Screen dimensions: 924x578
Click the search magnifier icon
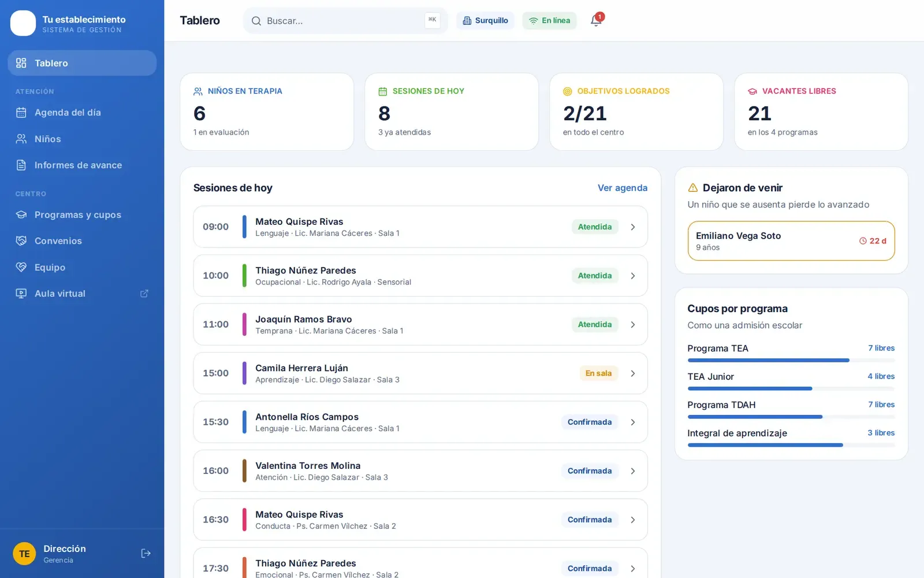(x=256, y=21)
